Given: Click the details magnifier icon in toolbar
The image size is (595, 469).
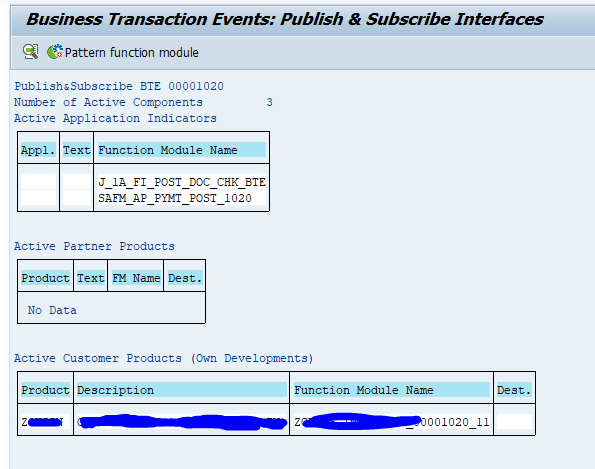Looking at the screenshot, I should pos(30,52).
